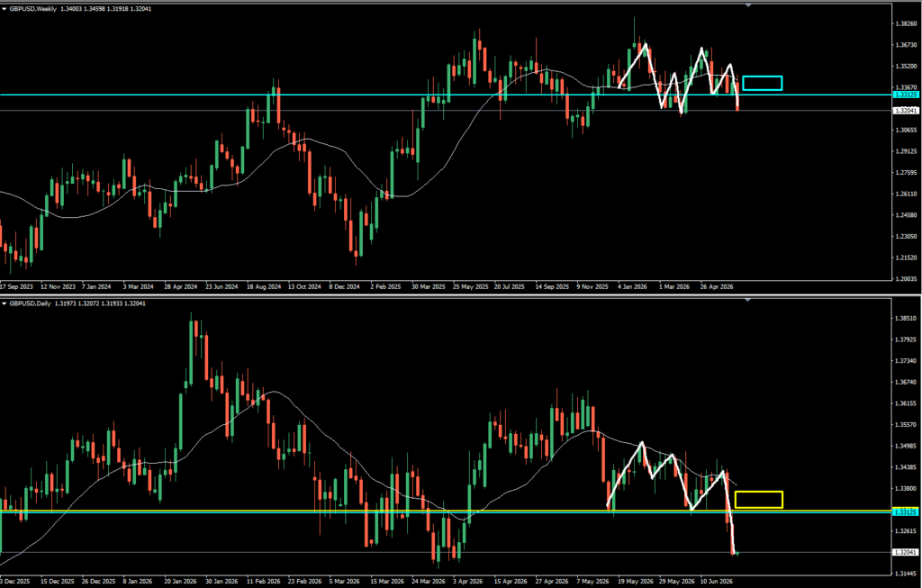
Task: Click the 12 Nov 2023 date label
Action: click(x=59, y=287)
